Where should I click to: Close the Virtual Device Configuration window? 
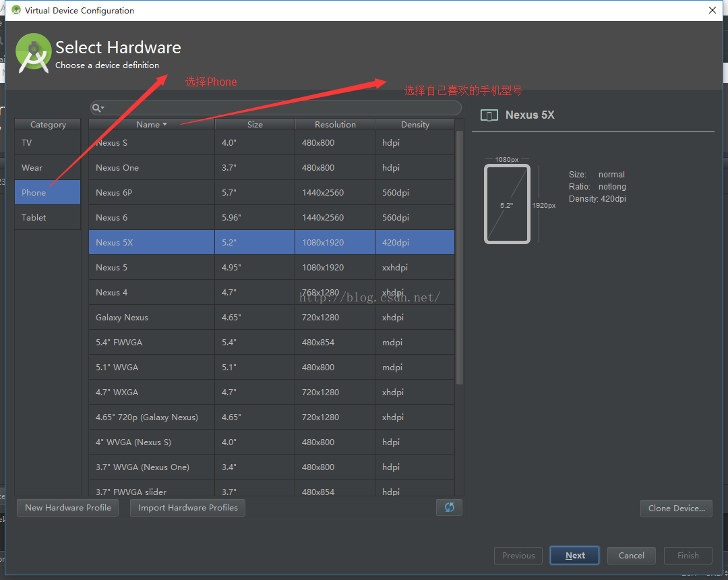(x=712, y=10)
